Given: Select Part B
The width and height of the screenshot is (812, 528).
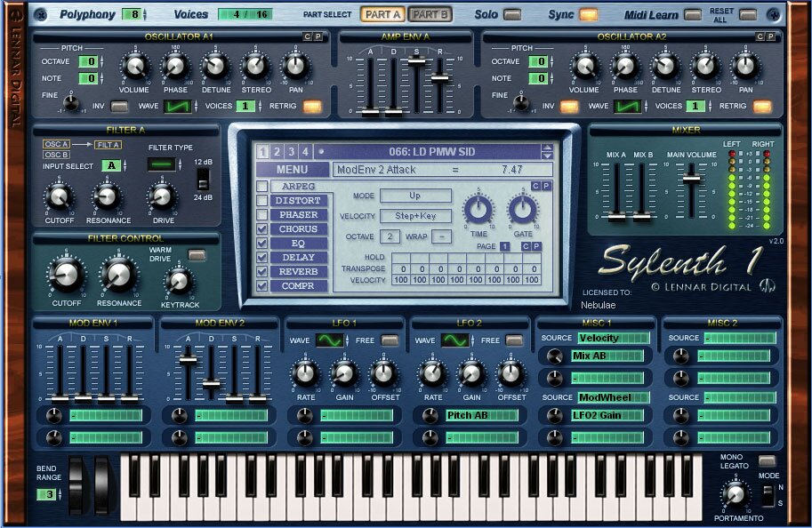Looking at the screenshot, I should tap(430, 14).
